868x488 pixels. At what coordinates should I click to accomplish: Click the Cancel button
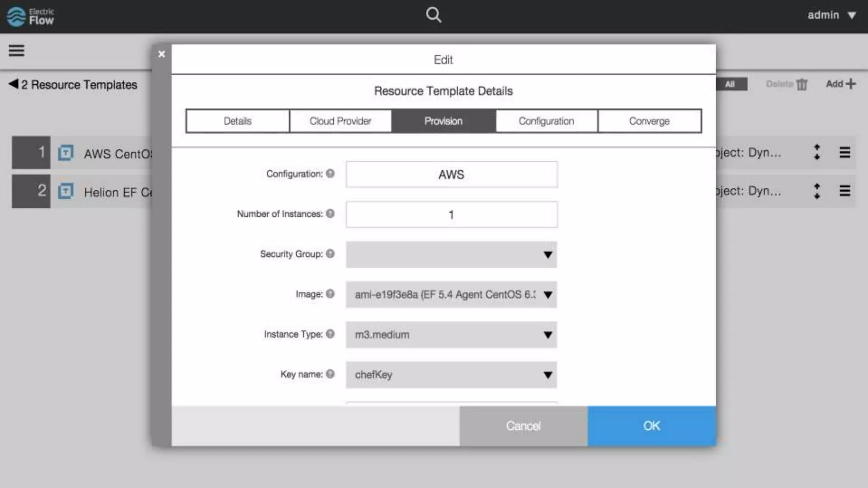[x=523, y=426]
